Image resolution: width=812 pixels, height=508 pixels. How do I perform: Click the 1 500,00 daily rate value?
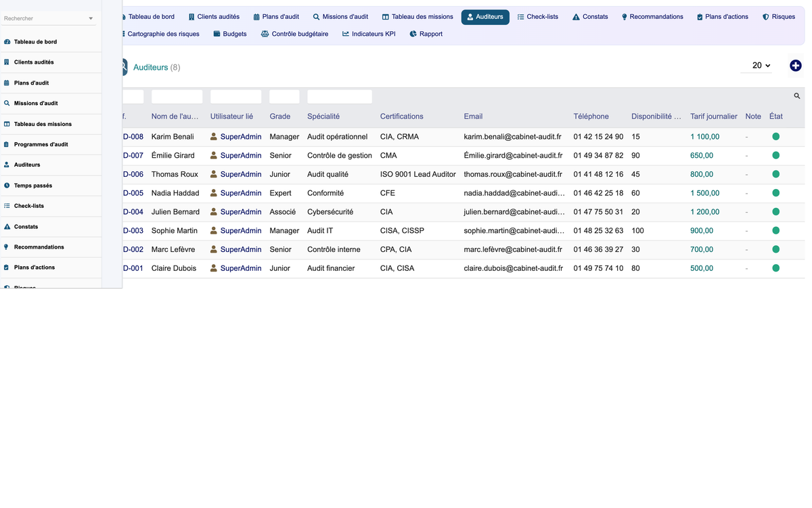[705, 193]
